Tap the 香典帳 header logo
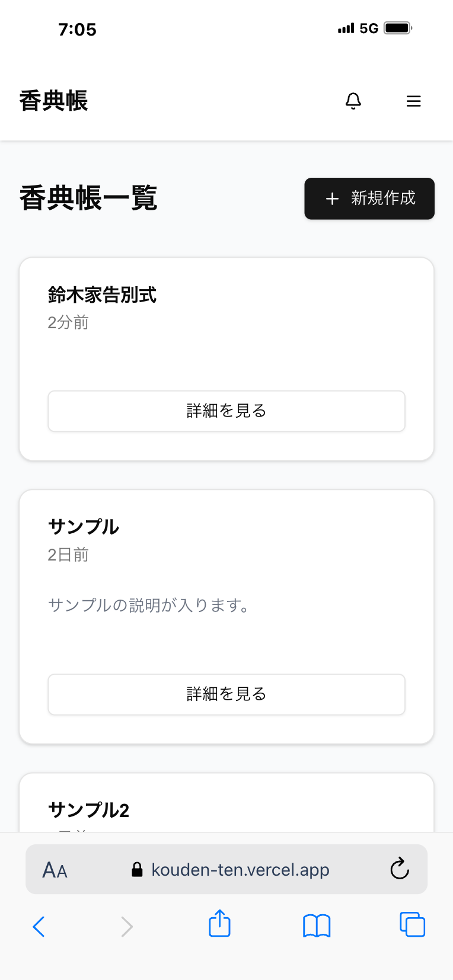The width and height of the screenshot is (453, 980). tap(53, 101)
